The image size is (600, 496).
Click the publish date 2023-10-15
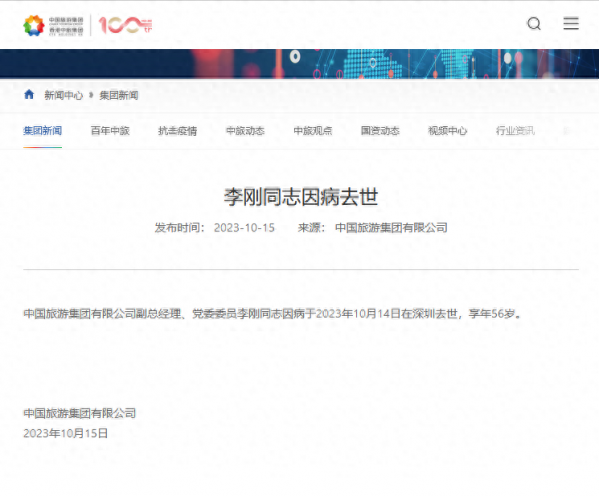coord(244,228)
